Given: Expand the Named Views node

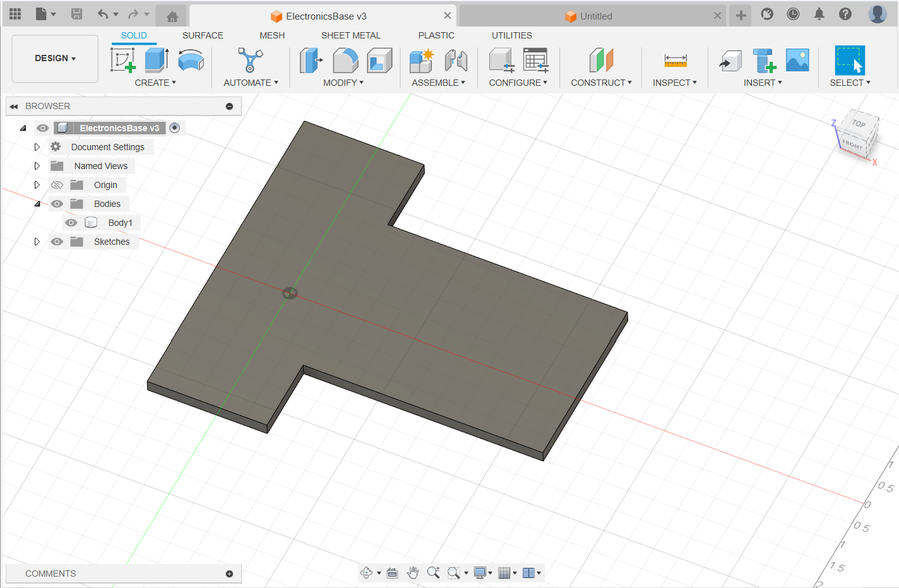Looking at the screenshot, I should pos(37,166).
